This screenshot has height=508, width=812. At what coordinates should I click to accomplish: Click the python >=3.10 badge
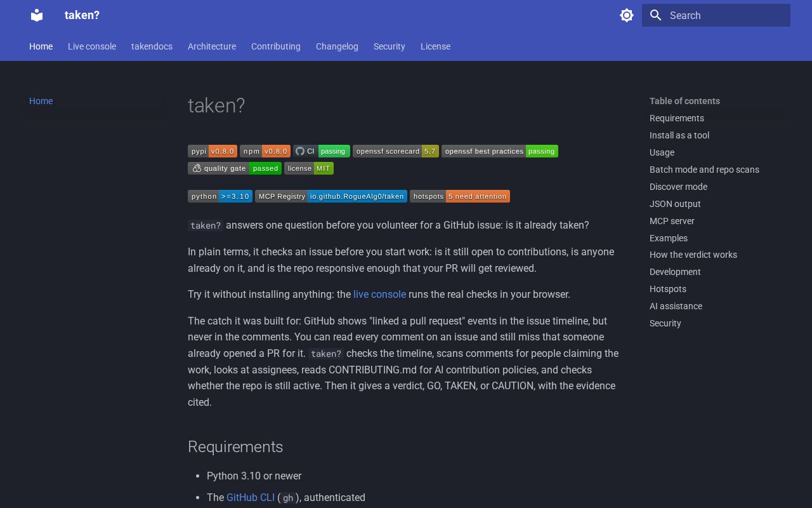[220, 196]
